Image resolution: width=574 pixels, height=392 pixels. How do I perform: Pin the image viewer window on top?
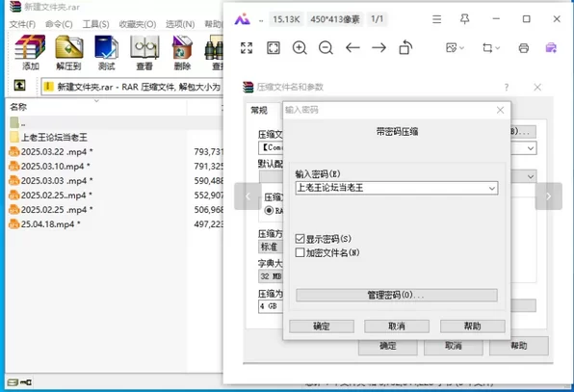pyautogui.click(x=465, y=19)
